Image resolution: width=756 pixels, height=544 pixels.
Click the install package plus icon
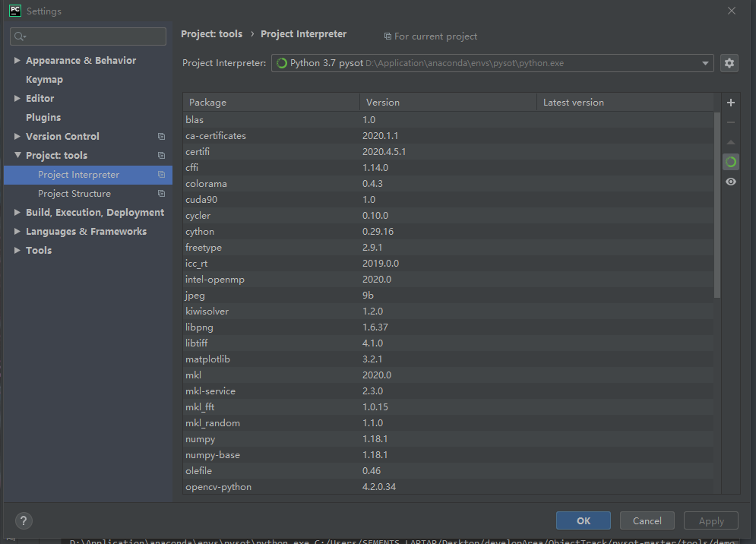coord(730,103)
